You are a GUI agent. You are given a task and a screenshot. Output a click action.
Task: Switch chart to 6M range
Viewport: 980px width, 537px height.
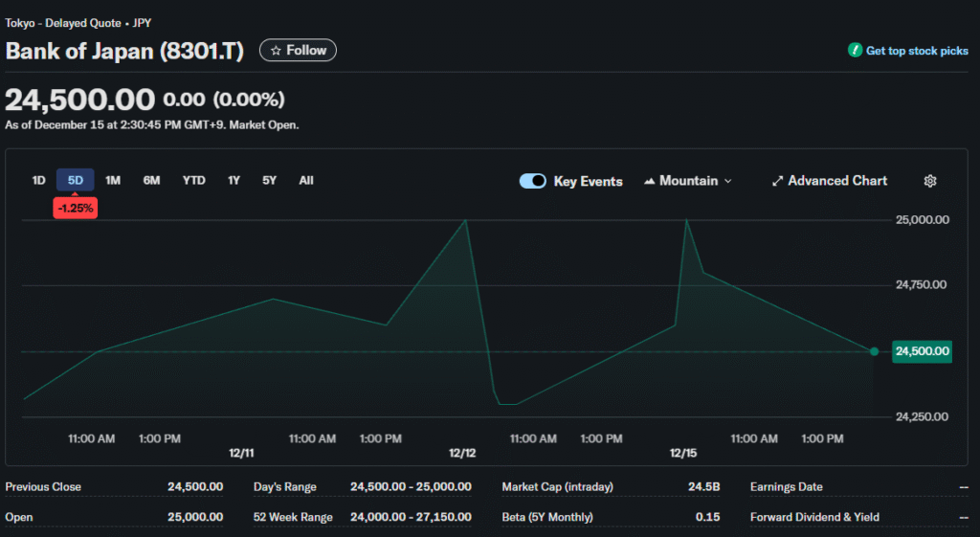151,180
